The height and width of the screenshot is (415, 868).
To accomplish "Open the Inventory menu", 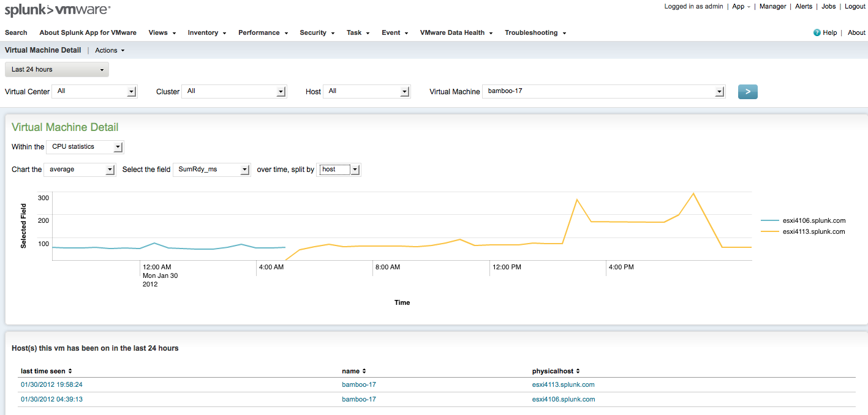I will [207, 32].
